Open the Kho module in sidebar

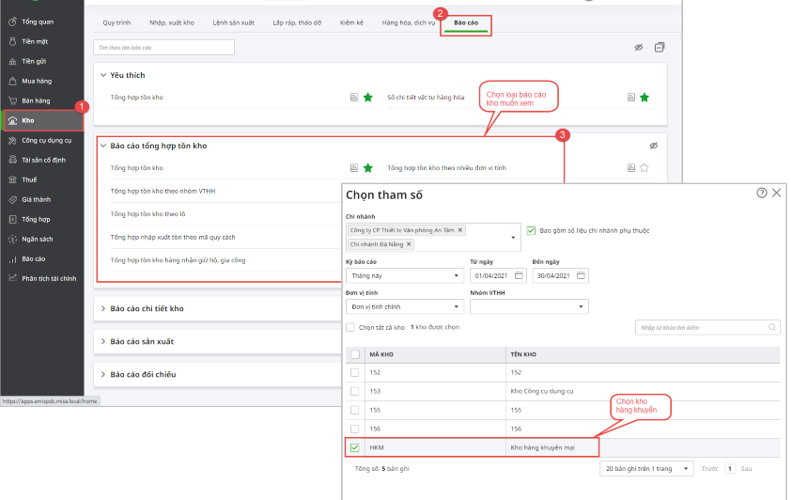click(28, 120)
